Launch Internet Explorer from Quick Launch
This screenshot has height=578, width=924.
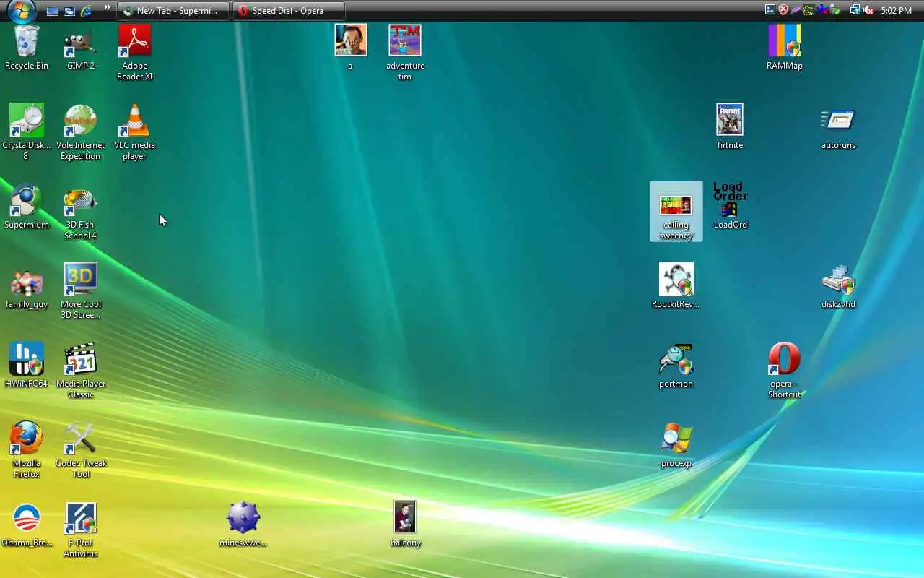pos(87,11)
